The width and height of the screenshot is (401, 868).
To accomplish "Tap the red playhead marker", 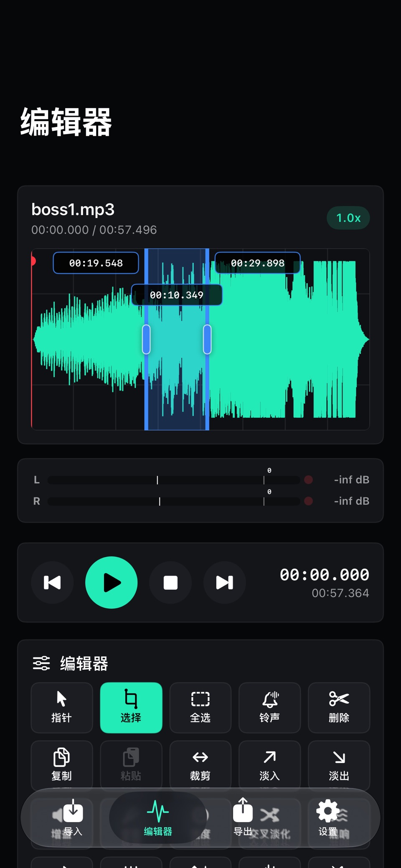I will [x=33, y=261].
